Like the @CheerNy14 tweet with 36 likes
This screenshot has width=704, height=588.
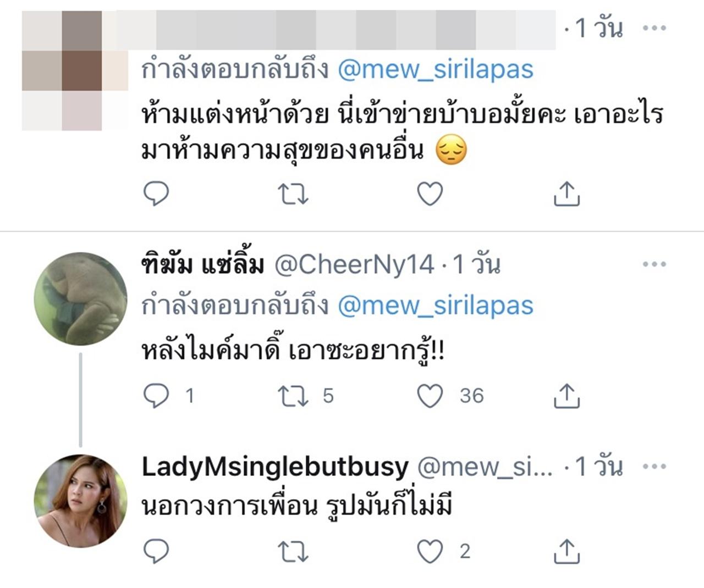(x=430, y=396)
